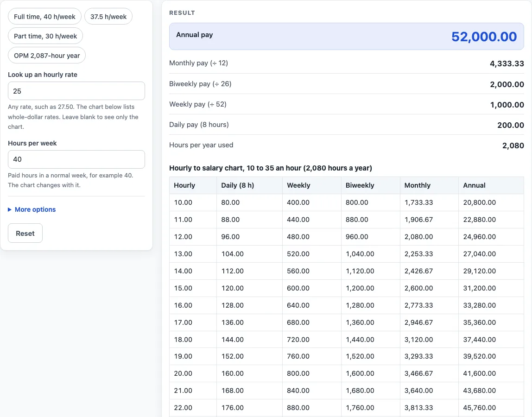
Task: Click the Biweekly pay (÷ 26) label
Action: click(x=200, y=84)
